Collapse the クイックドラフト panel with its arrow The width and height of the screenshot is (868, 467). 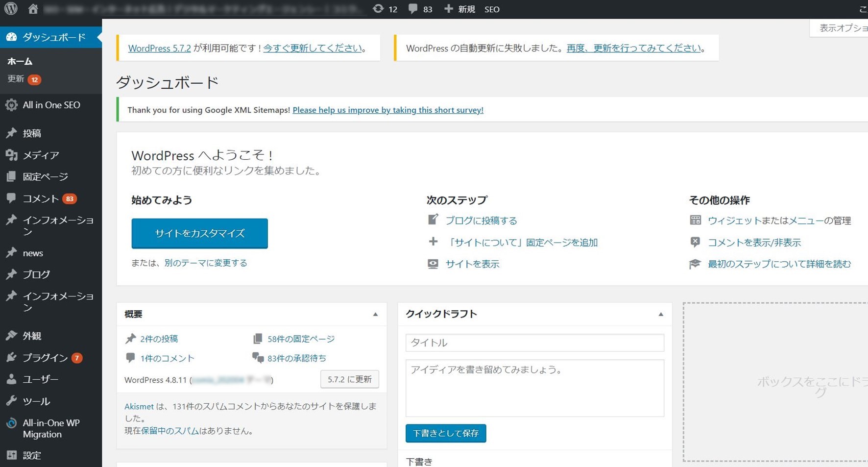tap(660, 314)
